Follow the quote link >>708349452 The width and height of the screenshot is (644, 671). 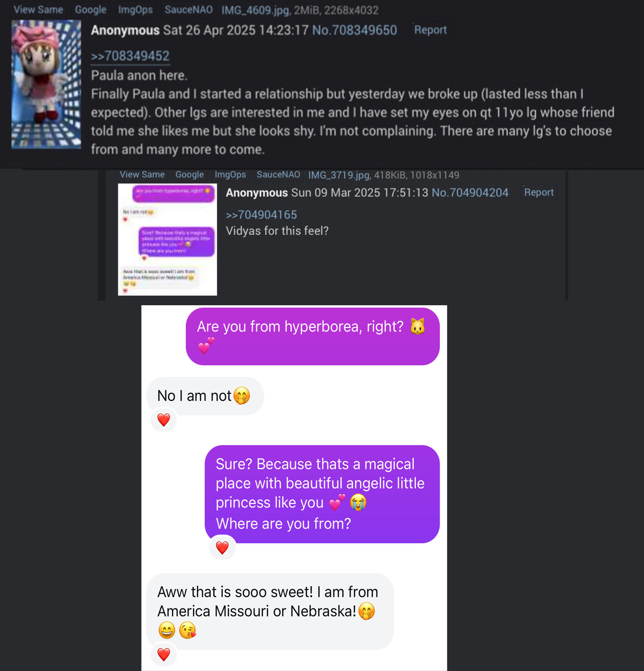coord(130,56)
